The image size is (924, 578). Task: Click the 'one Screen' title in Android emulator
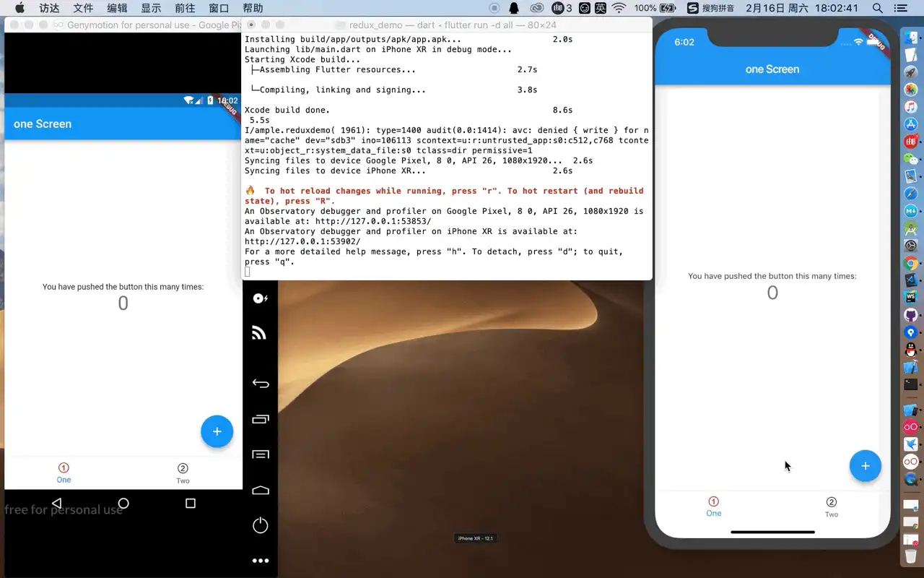point(43,124)
